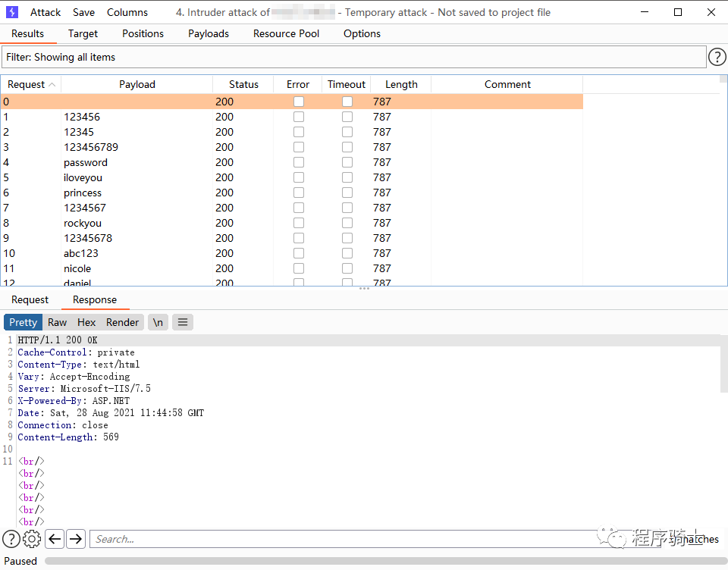Viewport: 728px width, 570px height.
Task: Toggle Error checkbox for payload rockyou
Action: coord(299,223)
